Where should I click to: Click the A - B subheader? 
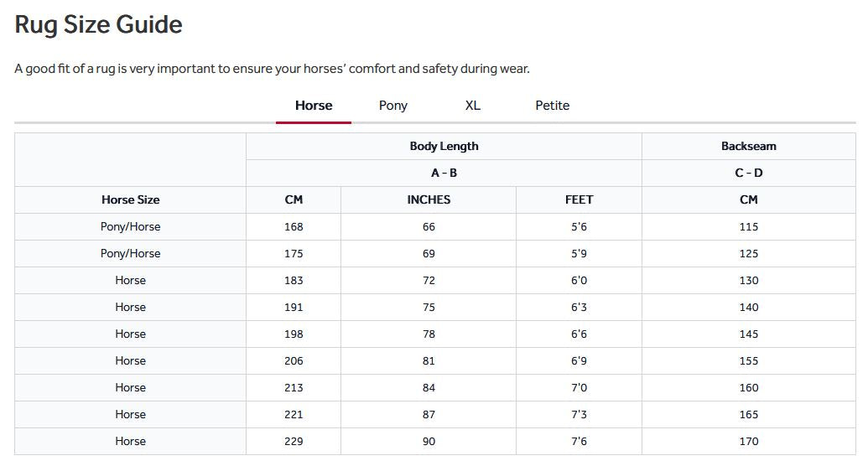coord(444,174)
